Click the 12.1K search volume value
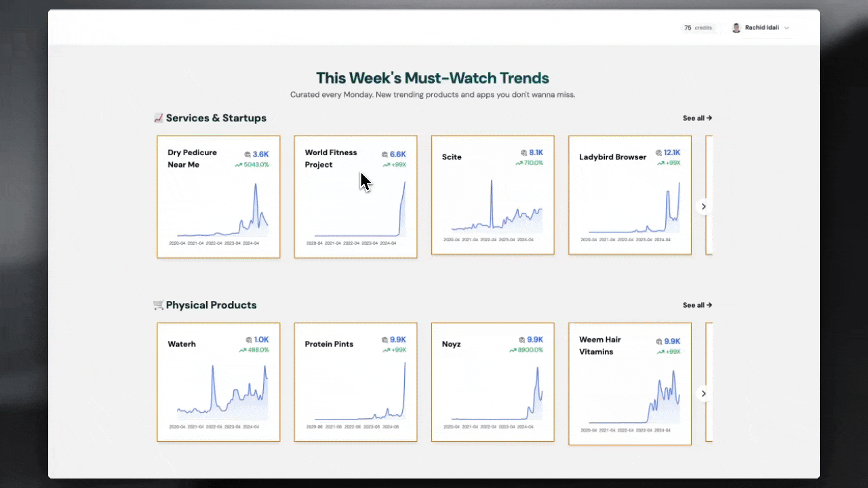Image resolution: width=868 pixels, height=488 pixels. [672, 153]
